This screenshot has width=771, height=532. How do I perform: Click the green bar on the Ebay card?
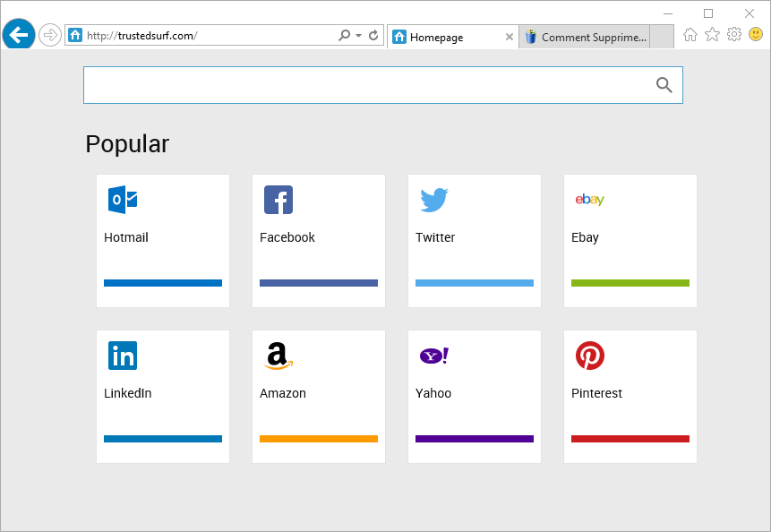point(630,283)
